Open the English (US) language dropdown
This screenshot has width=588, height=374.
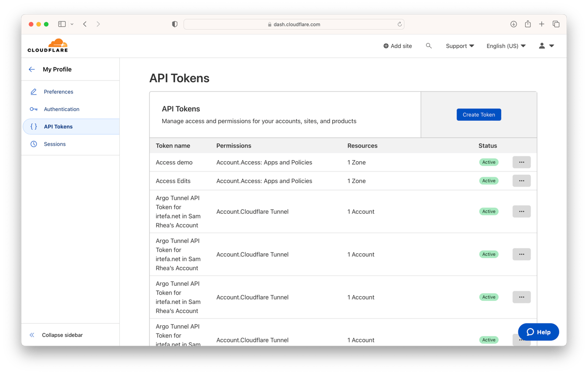tap(506, 45)
